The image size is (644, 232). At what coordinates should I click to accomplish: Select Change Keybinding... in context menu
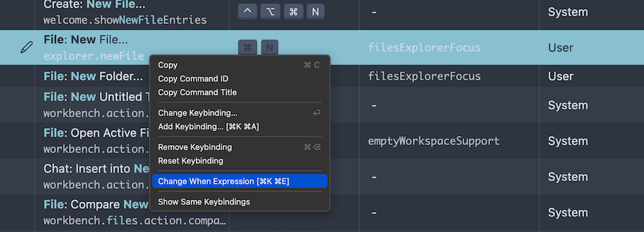[x=240, y=113]
